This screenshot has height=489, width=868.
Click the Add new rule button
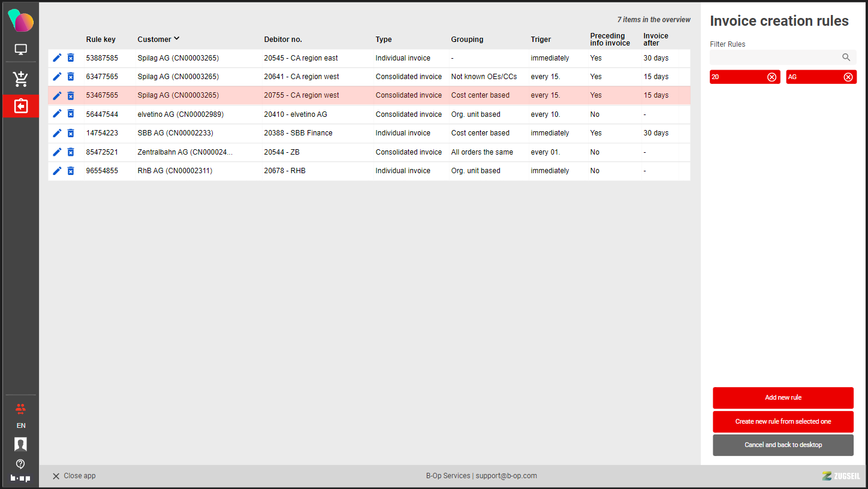tap(783, 398)
